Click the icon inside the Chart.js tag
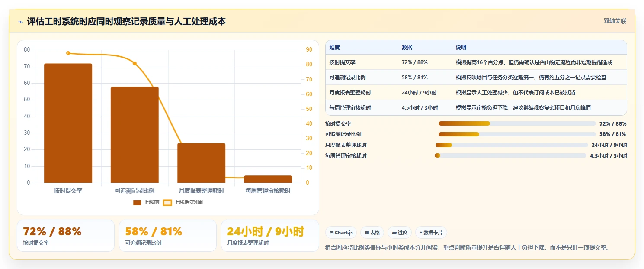Viewport: 644px width, 269px height. click(332, 233)
